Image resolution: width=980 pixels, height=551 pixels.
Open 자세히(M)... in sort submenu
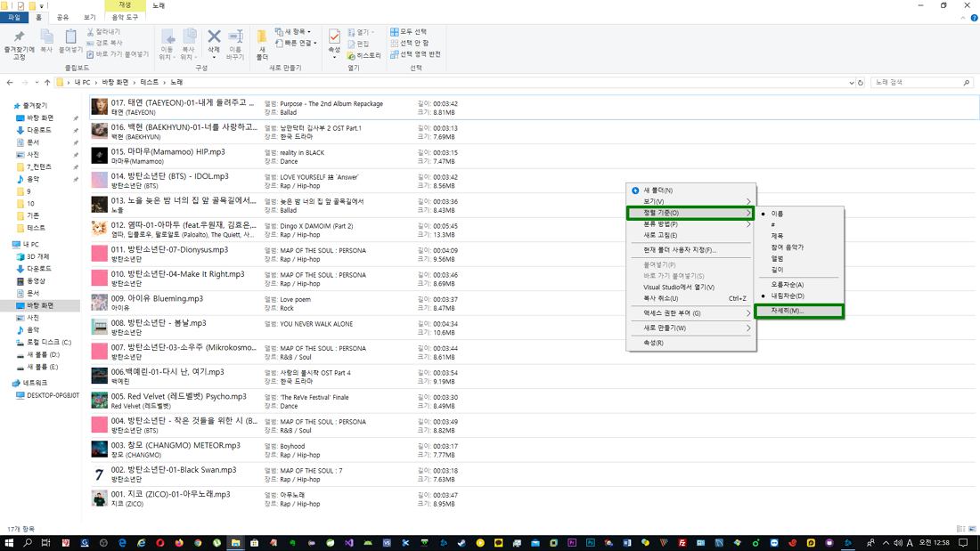[x=799, y=312]
